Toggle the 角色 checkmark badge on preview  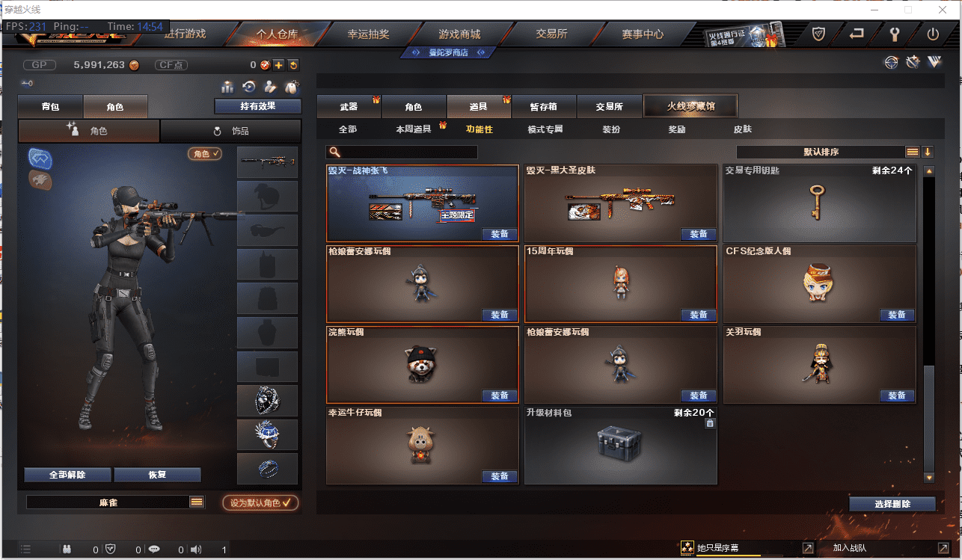(205, 153)
